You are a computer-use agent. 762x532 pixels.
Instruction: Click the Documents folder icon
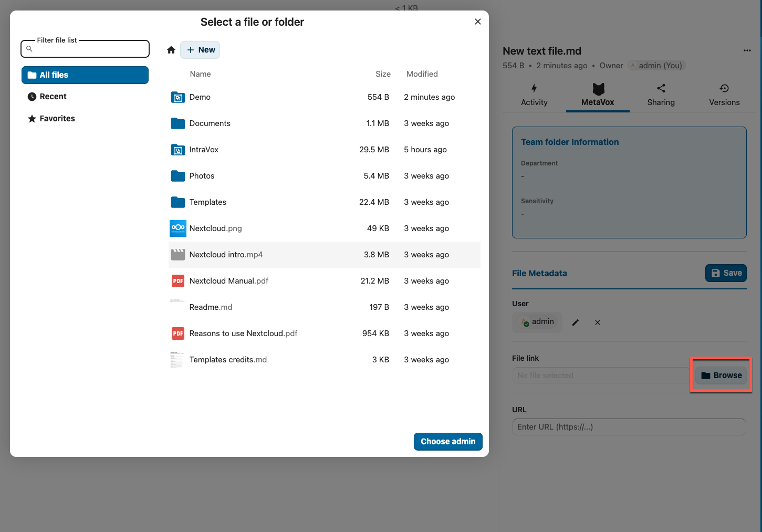click(x=178, y=123)
